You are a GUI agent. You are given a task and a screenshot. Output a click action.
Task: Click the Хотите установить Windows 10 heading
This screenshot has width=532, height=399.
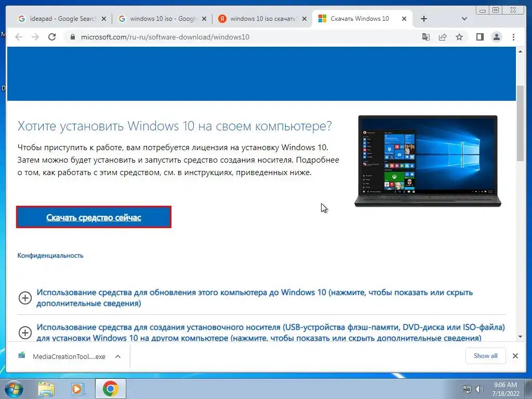[x=175, y=126]
